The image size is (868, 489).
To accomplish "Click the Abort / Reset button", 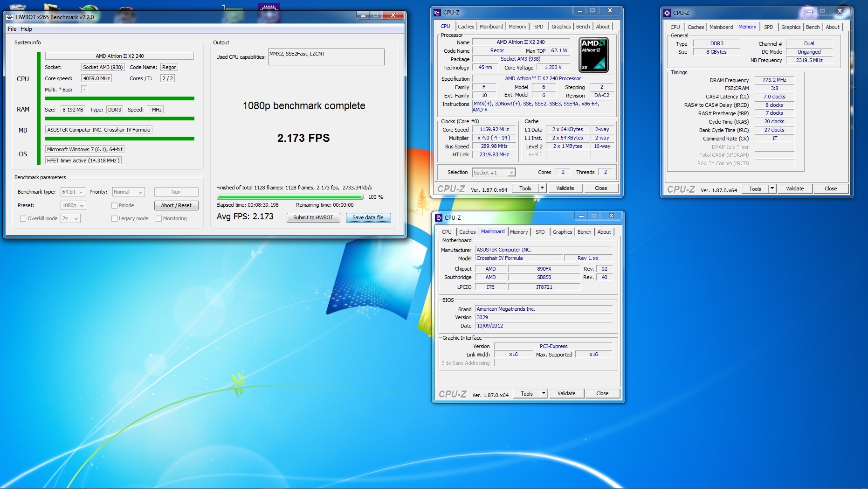I will click(x=176, y=206).
